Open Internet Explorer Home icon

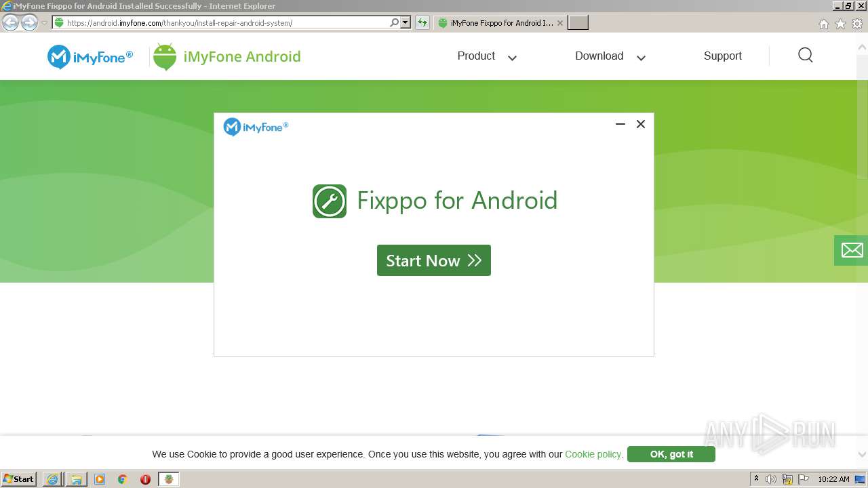tap(823, 24)
